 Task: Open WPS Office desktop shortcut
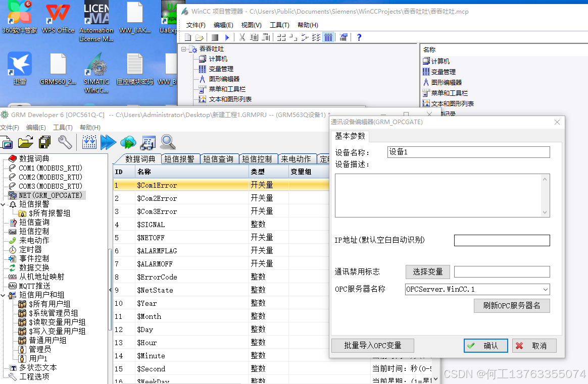click(58, 17)
